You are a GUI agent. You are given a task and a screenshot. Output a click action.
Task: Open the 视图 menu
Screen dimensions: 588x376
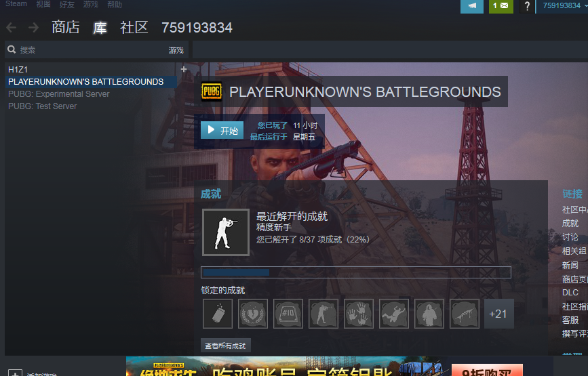click(43, 4)
